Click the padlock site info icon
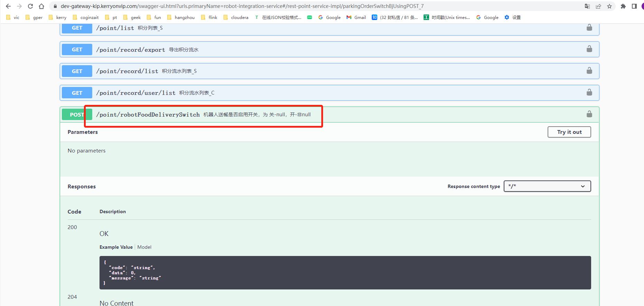The image size is (644, 306). tap(55, 6)
